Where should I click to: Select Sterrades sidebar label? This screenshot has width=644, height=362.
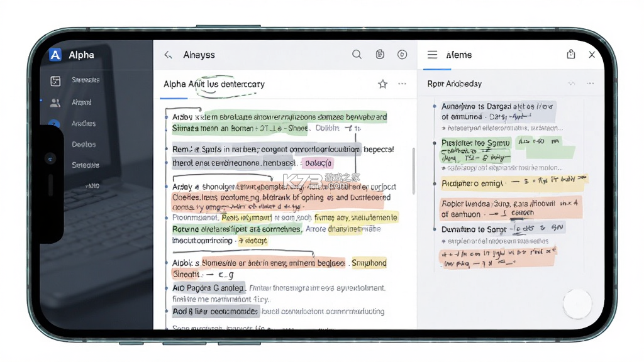tap(86, 80)
